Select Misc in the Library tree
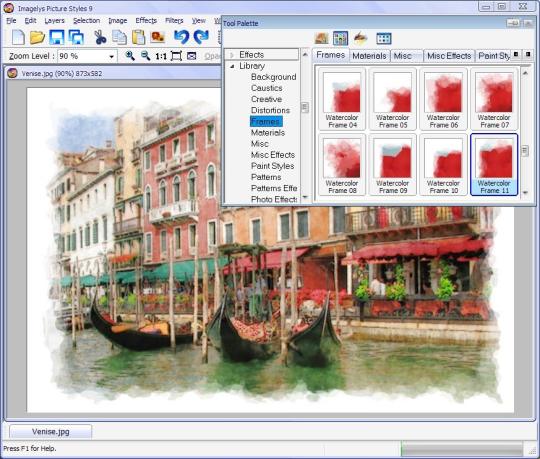Screen dimensions: 540x459 (x=259, y=144)
